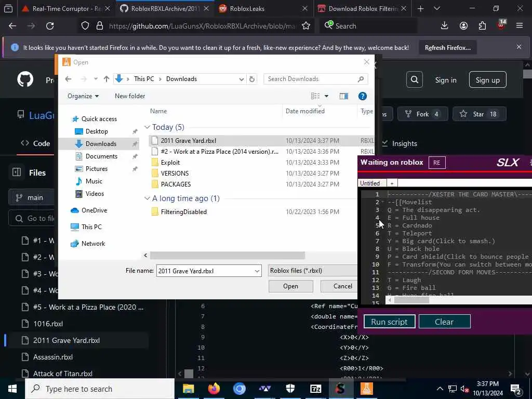Open Insights tab on GitHub
Screen dimensions: 532x399
click(404, 143)
